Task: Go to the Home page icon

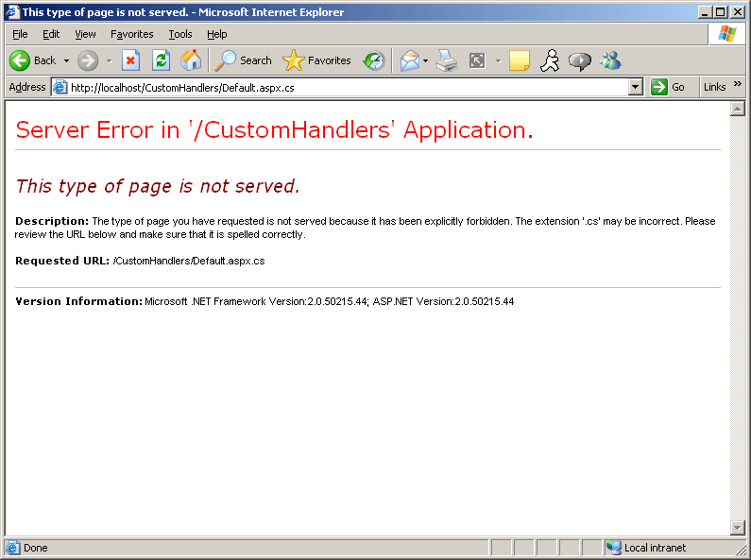Action: (x=191, y=60)
